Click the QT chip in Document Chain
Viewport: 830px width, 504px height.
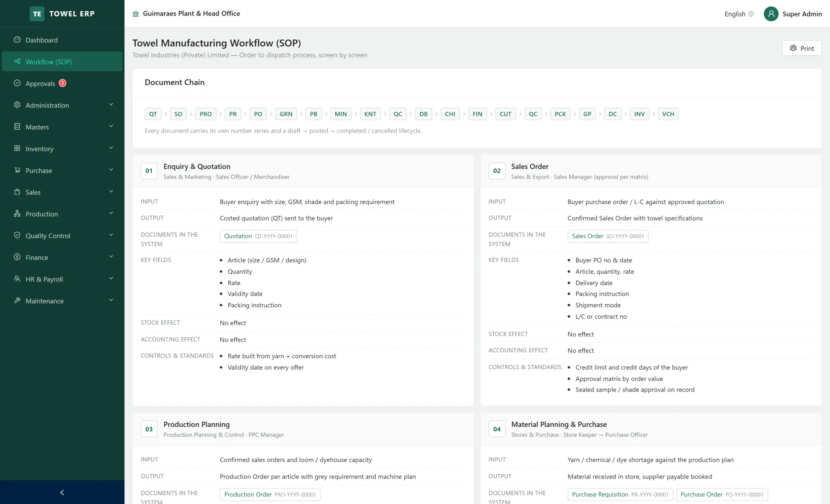click(x=153, y=114)
